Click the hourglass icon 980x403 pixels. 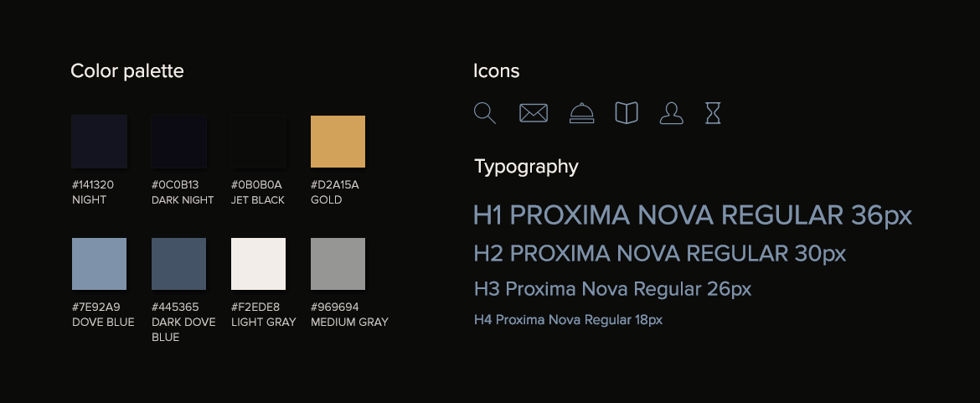coord(713,113)
